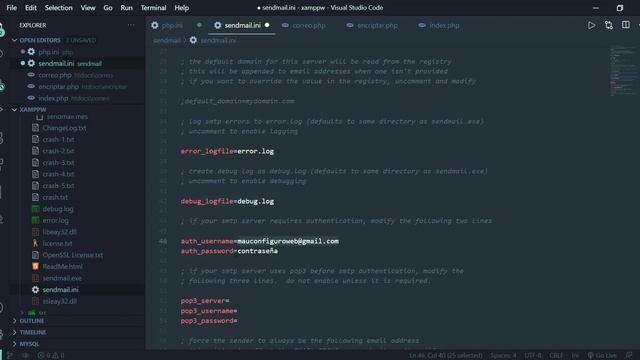
Task: Open crash-2.txt in file tree
Action: (x=58, y=151)
